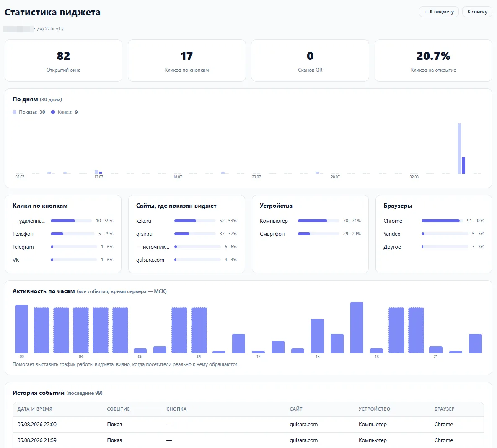Click the Телефон progress bar row

[x=63, y=234]
